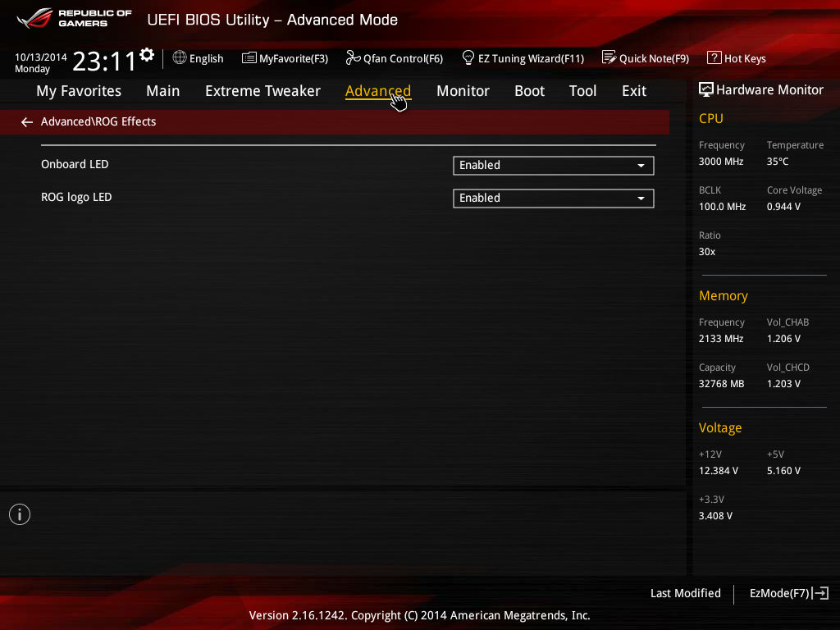
Task: Click the Onboard LED dropdown arrow
Action: point(641,166)
